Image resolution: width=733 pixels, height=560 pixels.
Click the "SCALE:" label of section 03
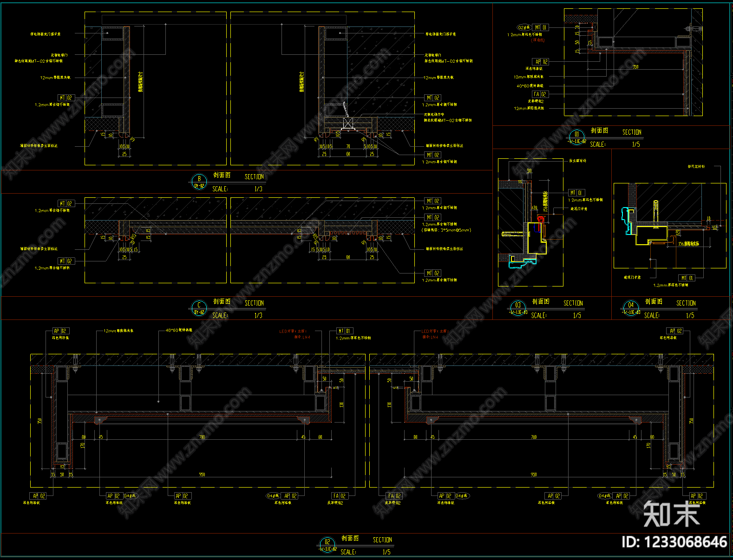click(539, 315)
